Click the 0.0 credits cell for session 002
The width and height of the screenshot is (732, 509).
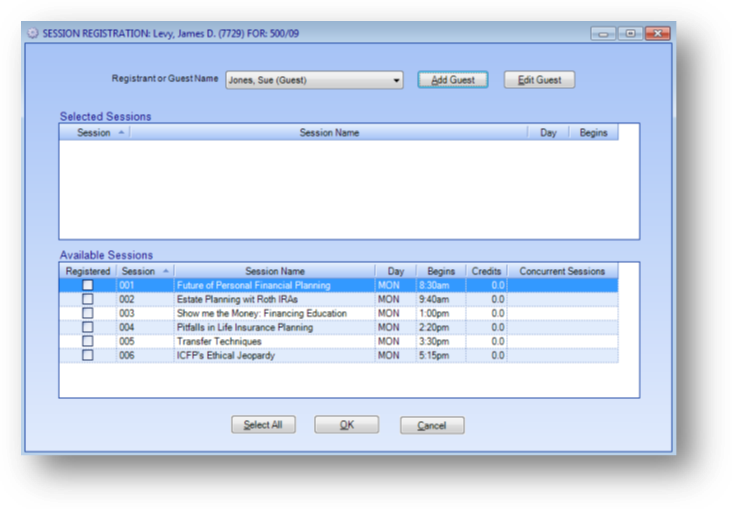[486, 299]
